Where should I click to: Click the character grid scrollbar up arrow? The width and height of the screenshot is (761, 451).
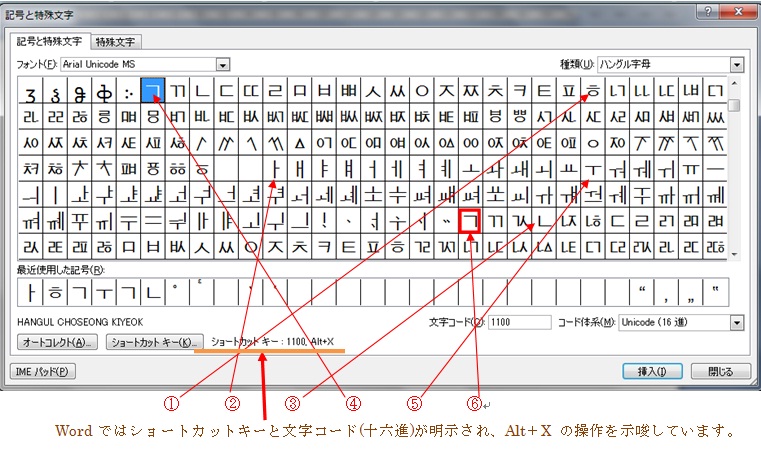pyautogui.click(x=734, y=84)
